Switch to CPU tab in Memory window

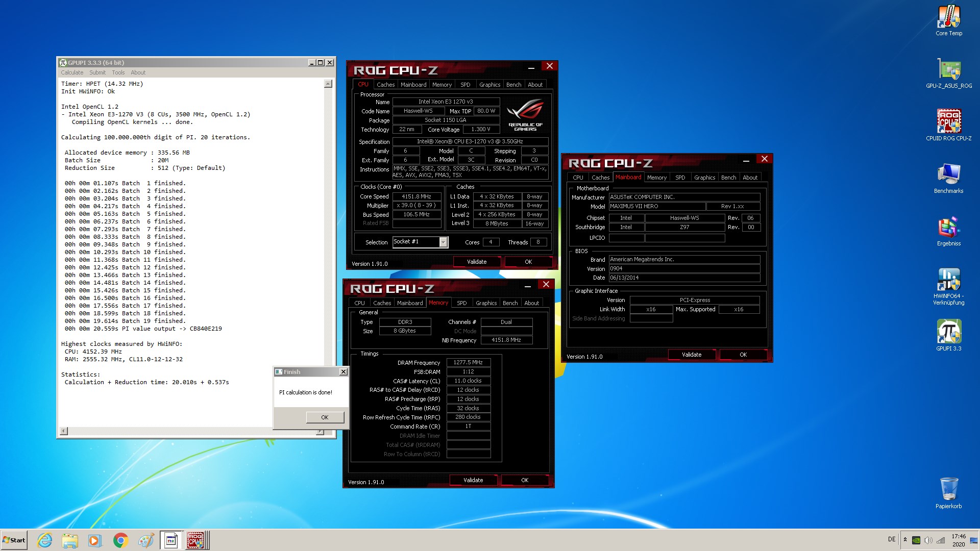pyautogui.click(x=360, y=303)
